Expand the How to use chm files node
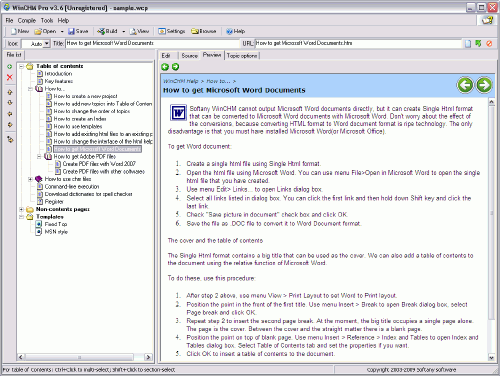500x376 pixels. (30, 179)
